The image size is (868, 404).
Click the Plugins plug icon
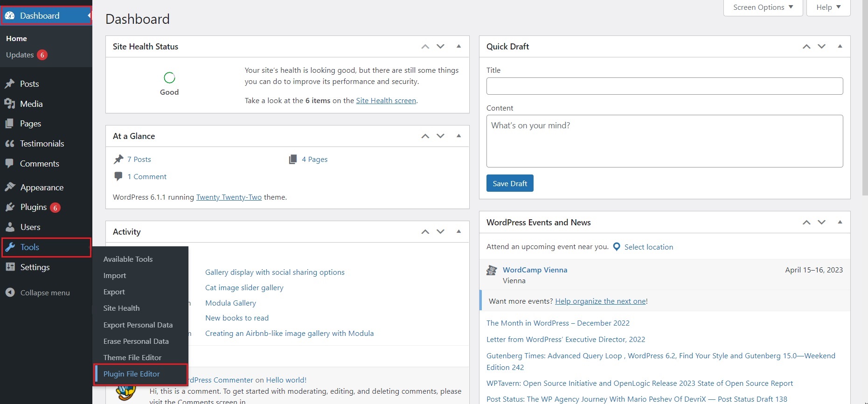10,207
